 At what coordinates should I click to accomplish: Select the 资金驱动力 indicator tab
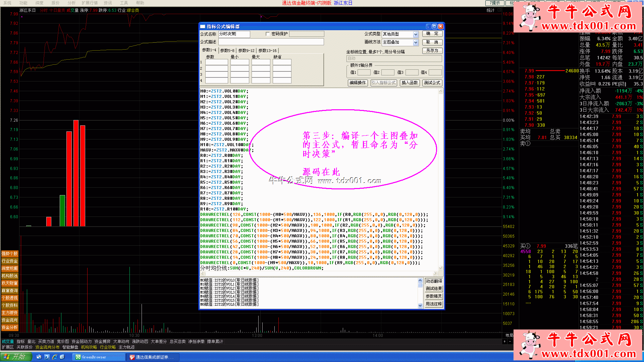click(x=82, y=342)
